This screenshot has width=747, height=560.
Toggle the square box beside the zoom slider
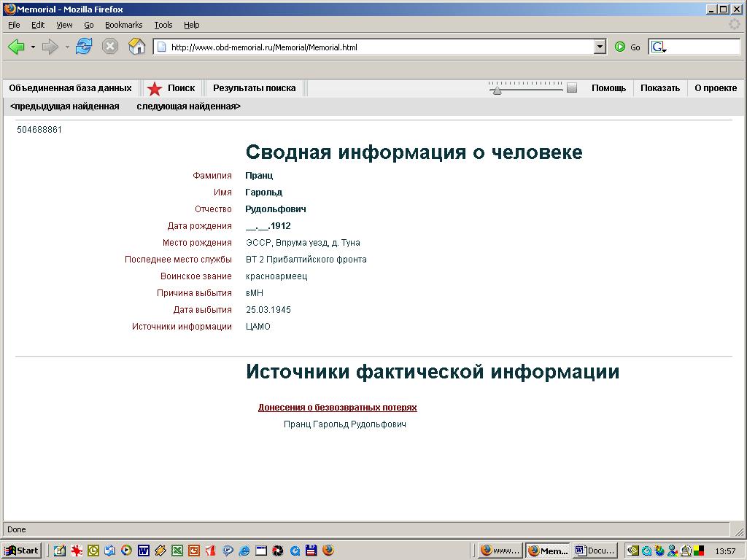tap(572, 88)
